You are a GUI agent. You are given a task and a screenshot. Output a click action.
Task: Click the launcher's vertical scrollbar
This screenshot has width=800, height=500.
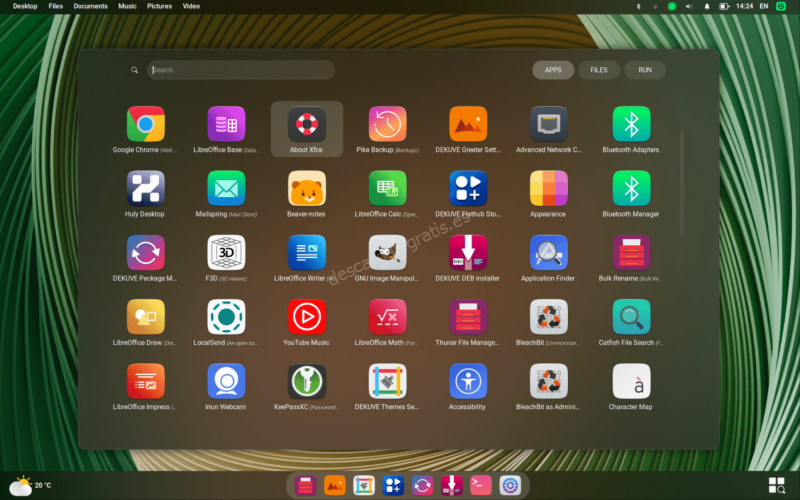pos(682,184)
